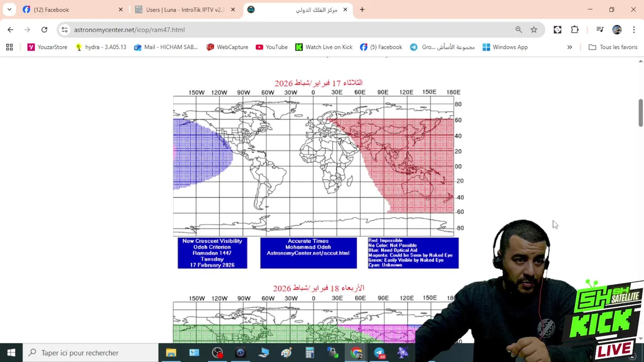Open File Explorer from the taskbar
This screenshot has height=362, width=644.
click(x=171, y=353)
